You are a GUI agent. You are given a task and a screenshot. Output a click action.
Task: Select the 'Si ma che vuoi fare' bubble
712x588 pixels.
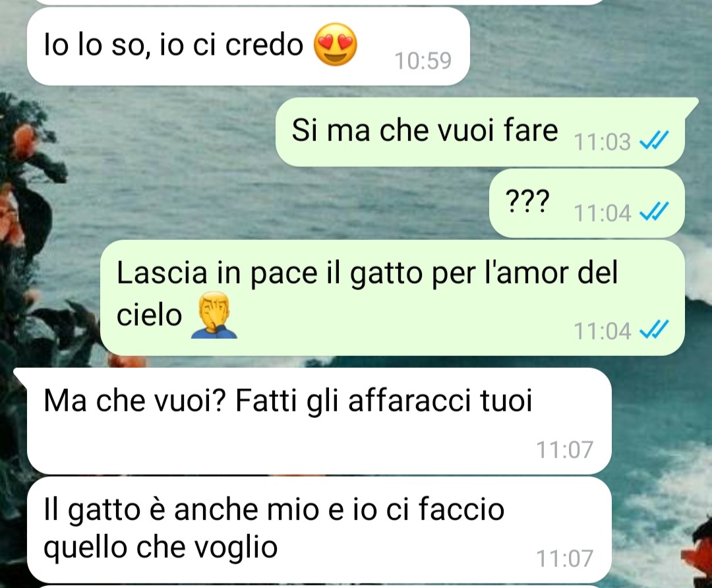(x=481, y=132)
